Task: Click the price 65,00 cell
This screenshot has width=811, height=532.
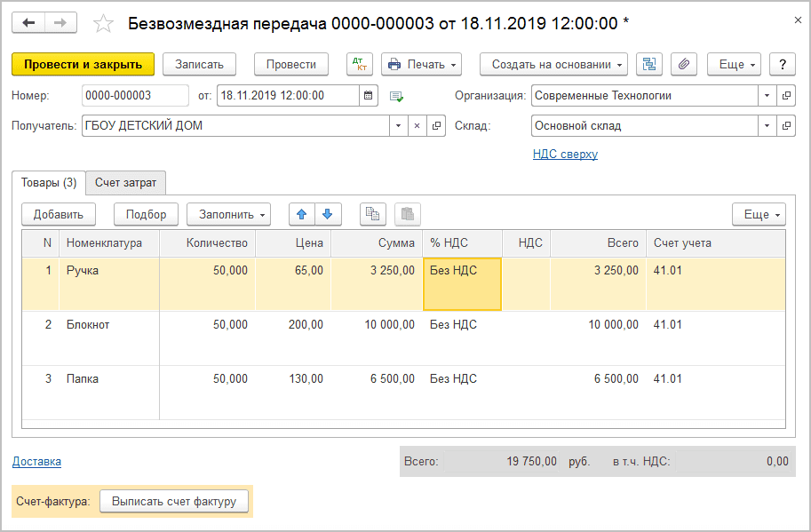Action: click(x=293, y=284)
